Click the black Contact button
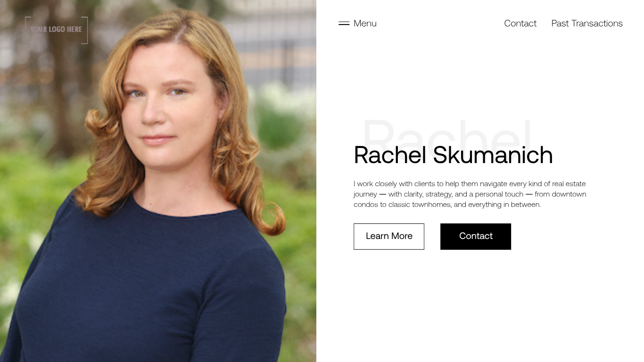This screenshot has height=362, width=644. pyautogui.click(x=476, y=236)
